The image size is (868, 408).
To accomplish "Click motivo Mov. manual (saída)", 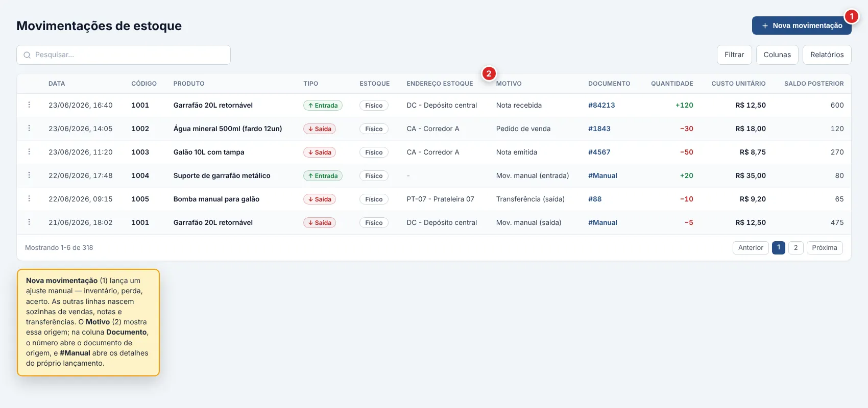I will (x=528, y=222).
